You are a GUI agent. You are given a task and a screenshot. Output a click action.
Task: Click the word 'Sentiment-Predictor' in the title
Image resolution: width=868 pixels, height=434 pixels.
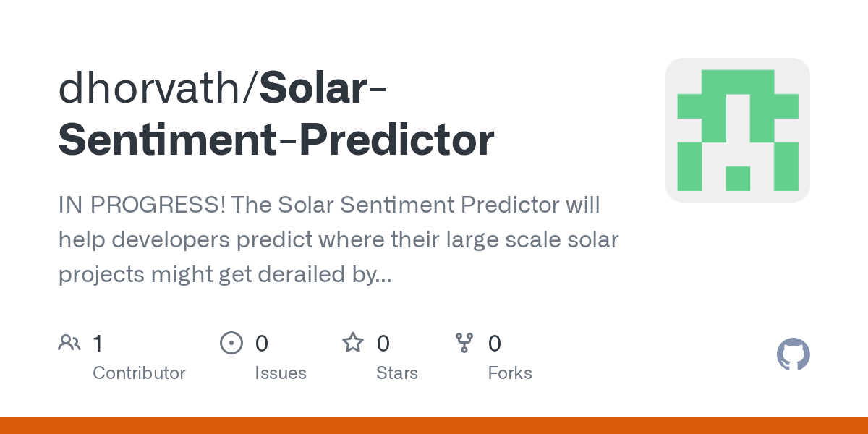coord(276,140)
